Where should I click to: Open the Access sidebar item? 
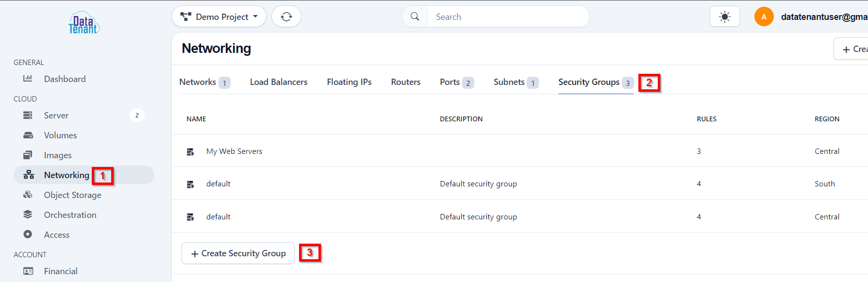pyautogui.click(x=57, y=234)
